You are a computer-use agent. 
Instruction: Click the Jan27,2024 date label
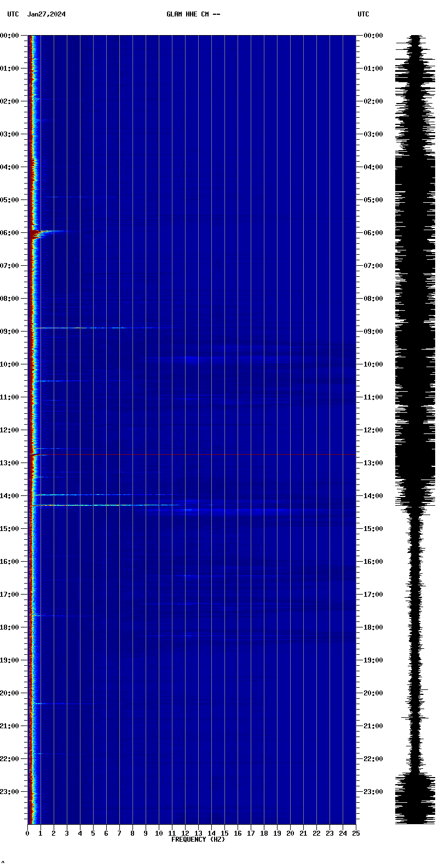47,14
